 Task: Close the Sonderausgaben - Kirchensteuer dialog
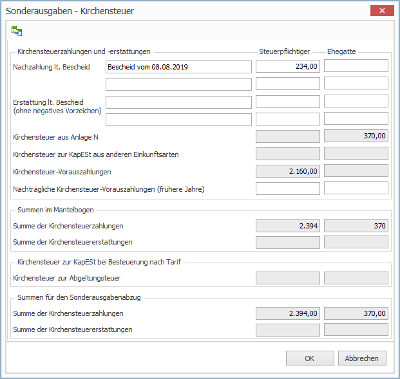[382, 11]
